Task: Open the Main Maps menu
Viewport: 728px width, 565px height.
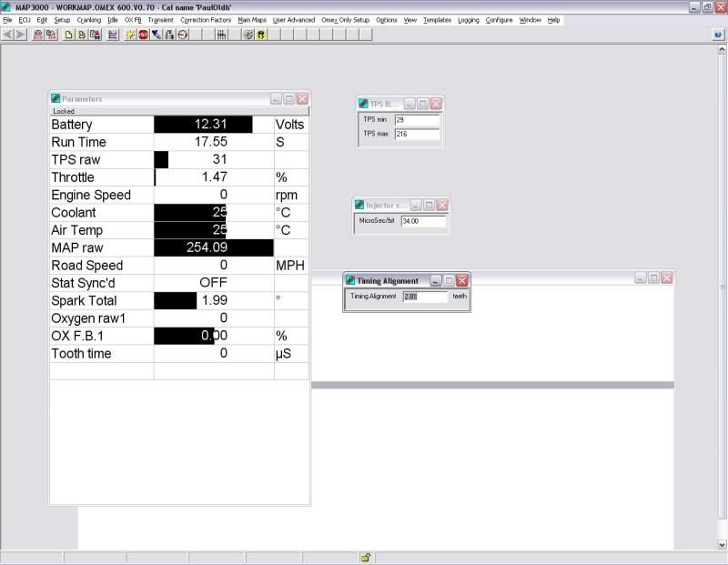Action: [252, 20]
